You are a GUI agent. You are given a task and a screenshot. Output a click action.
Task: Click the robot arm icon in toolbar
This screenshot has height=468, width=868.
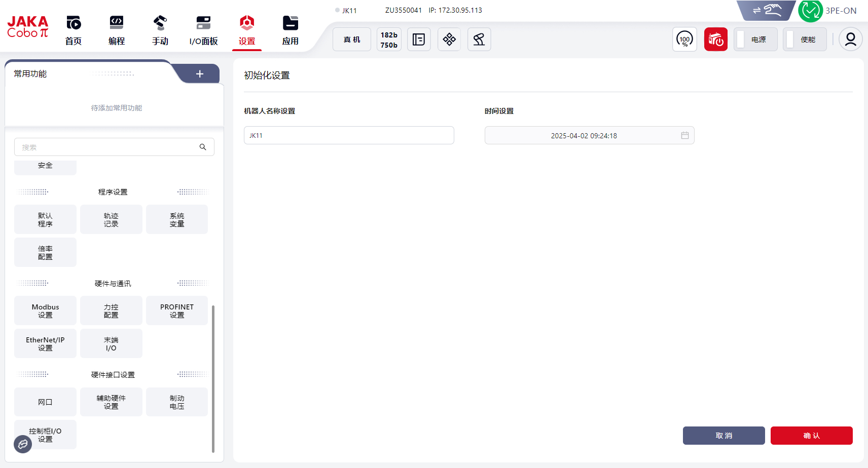[479, 40]
